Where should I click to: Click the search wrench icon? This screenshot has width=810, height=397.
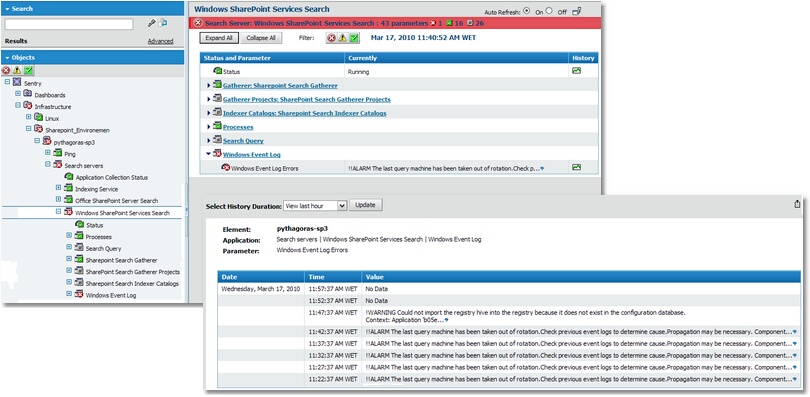(151, 23)
